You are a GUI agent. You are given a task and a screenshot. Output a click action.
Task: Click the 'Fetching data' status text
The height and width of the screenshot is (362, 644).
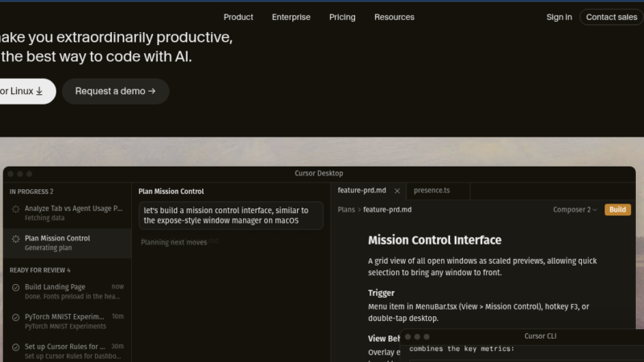point(44,218)
